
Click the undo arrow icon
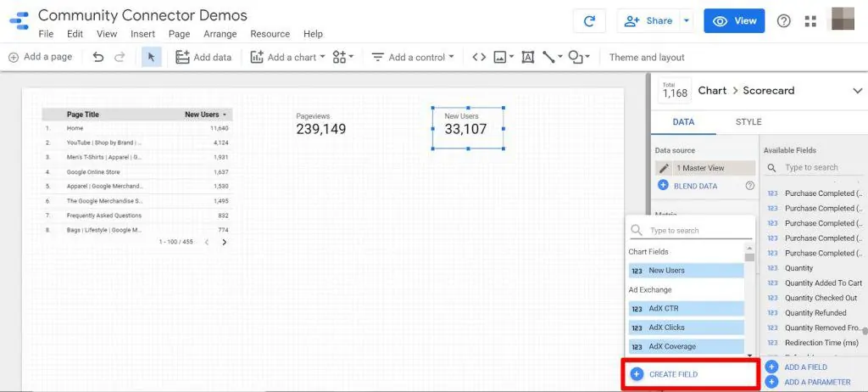click(98, 57)
